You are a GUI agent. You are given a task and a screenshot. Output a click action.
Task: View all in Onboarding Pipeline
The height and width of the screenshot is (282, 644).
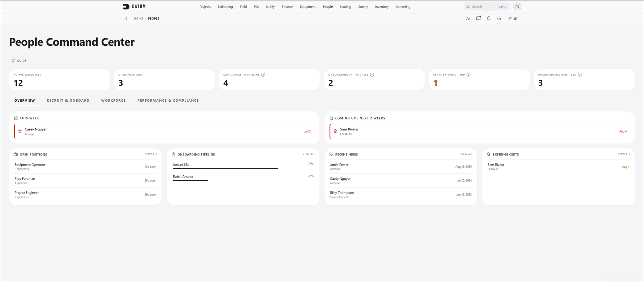pos(309,155)
